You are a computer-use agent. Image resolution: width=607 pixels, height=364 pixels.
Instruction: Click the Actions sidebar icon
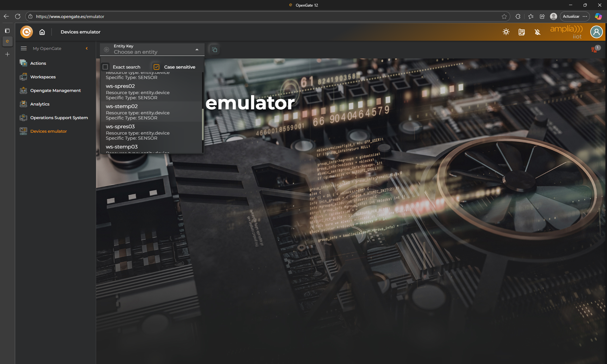[x=23, y=63]
